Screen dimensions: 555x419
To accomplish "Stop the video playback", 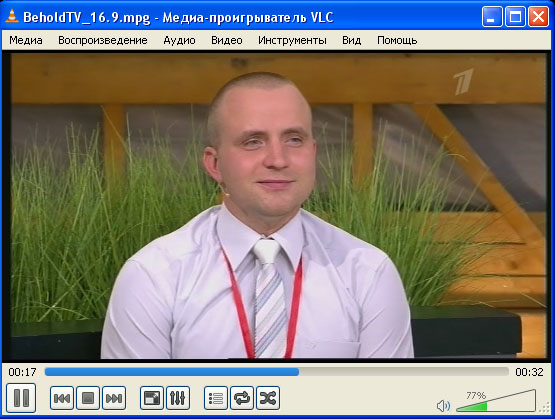I will tap(88, 398).
